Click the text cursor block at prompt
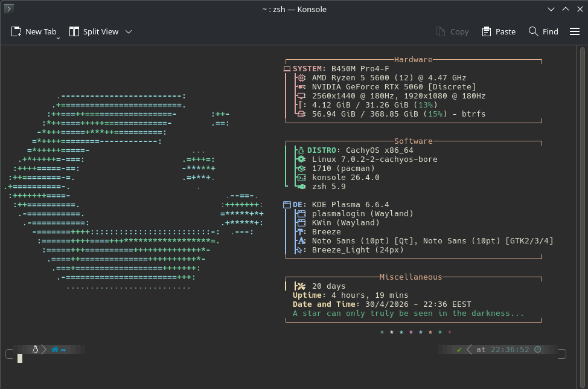The height and width of the screenshot is (389, 588). (x=20, y=359)
